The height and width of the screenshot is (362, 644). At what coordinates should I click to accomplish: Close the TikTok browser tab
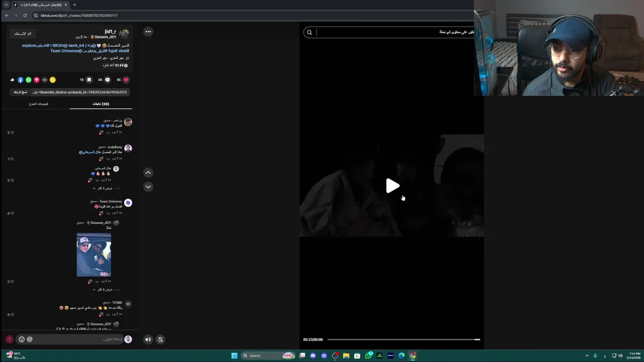tap(65, 5)
